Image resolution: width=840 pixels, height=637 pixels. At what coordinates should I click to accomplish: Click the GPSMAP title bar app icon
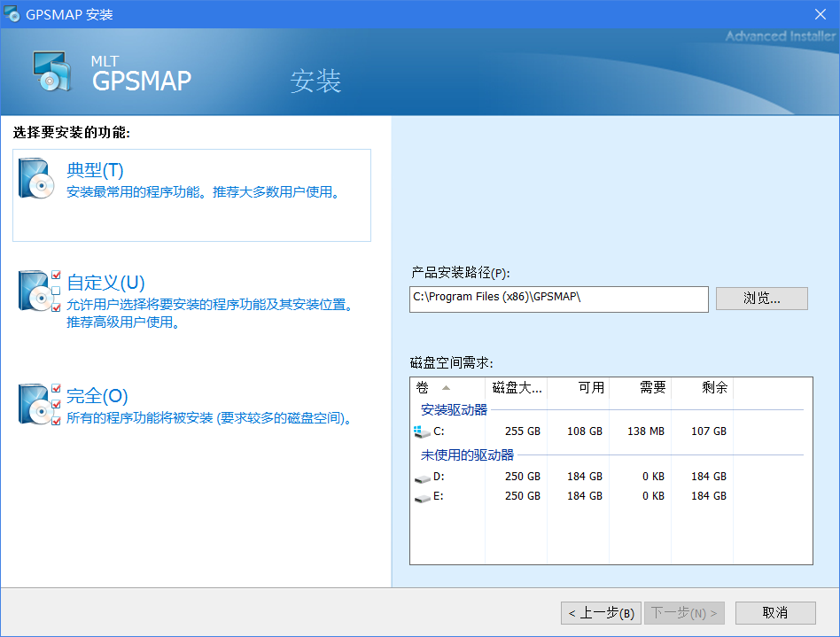pos(12,14)
